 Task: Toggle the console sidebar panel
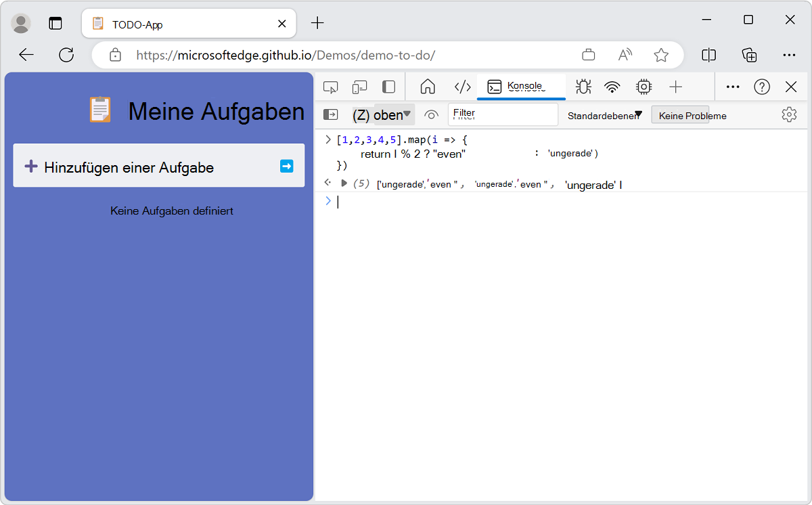coord(330,114)
